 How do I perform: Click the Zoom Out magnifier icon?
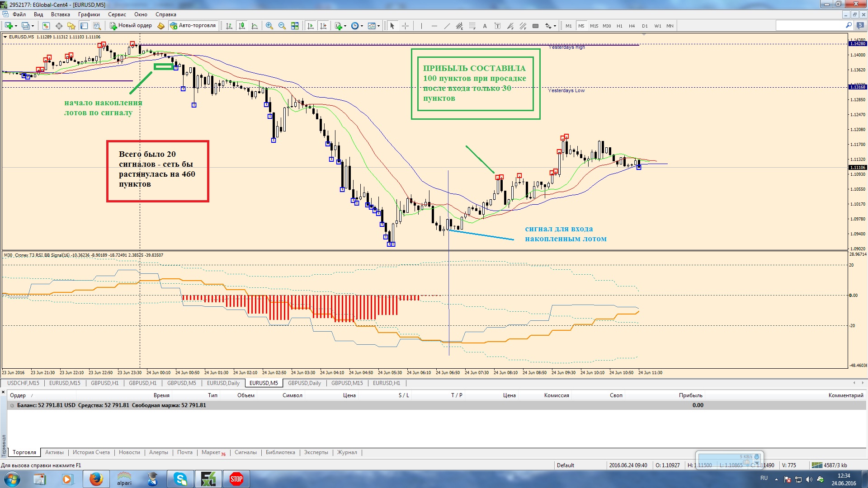(282, 26)
